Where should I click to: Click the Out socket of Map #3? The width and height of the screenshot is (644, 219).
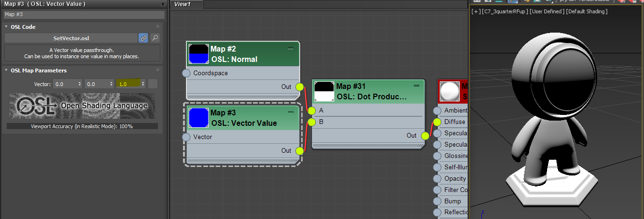click(299, 150)
